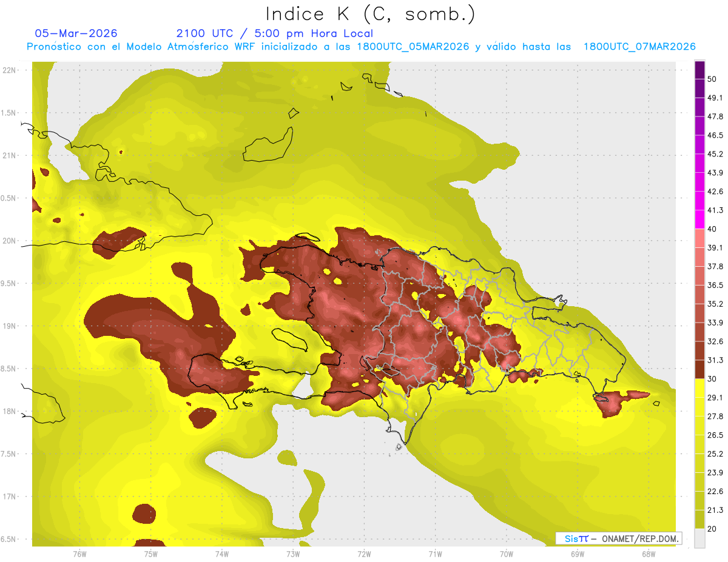
Task: Click the 76W longitude label
Action: [x=79, y=554]
